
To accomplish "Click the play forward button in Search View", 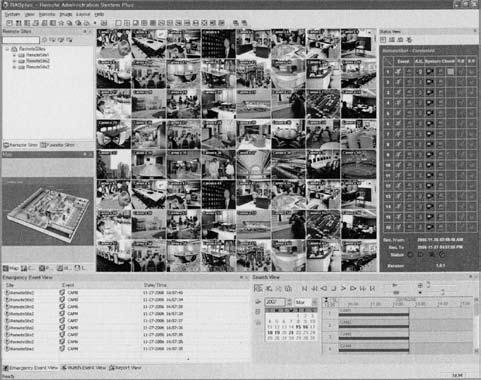I will pos(344,288).
